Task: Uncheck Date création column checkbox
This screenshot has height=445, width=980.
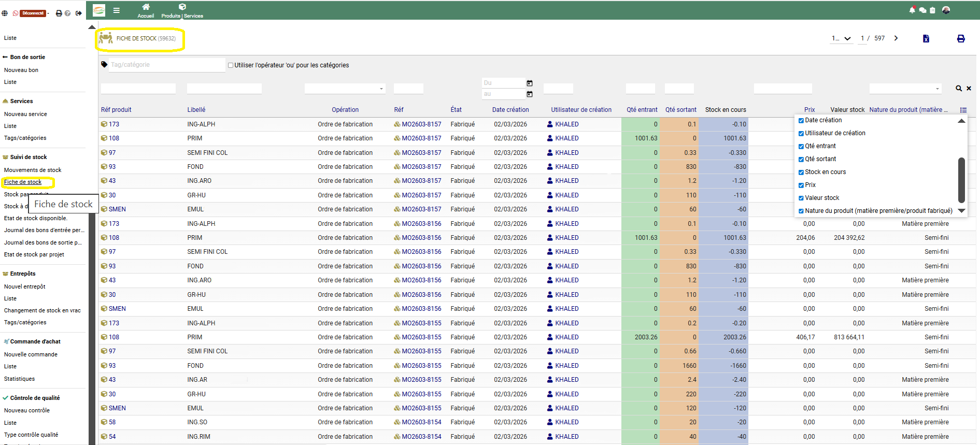Action: coord(801,120)
